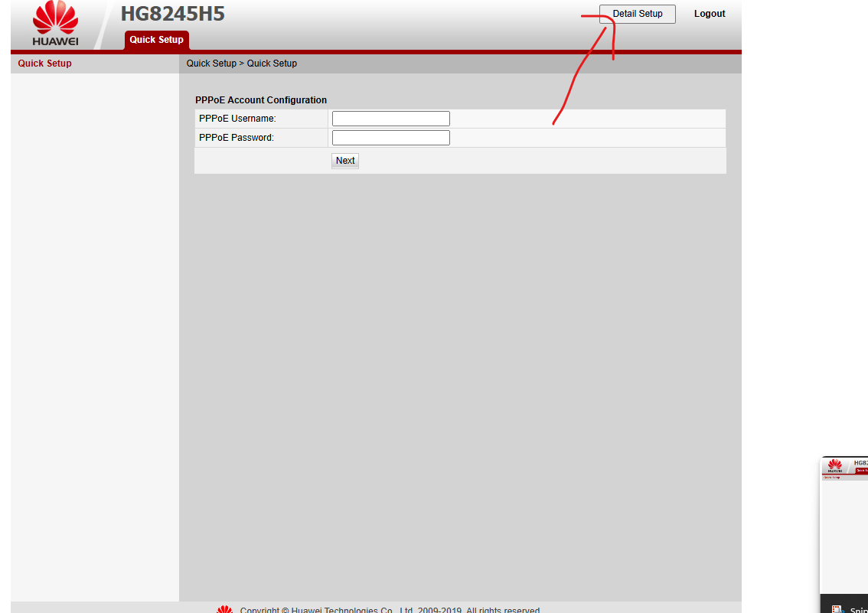Viewport: 868px width, 613px height.
Task: Click the HG8245H5 model title
Action: tap(173, 14)
